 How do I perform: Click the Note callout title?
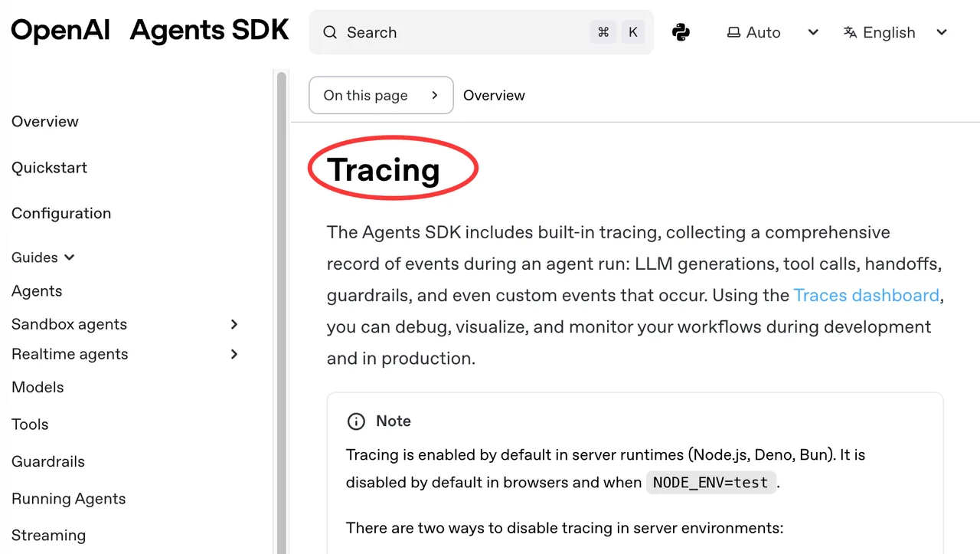(x=394, y=421)
